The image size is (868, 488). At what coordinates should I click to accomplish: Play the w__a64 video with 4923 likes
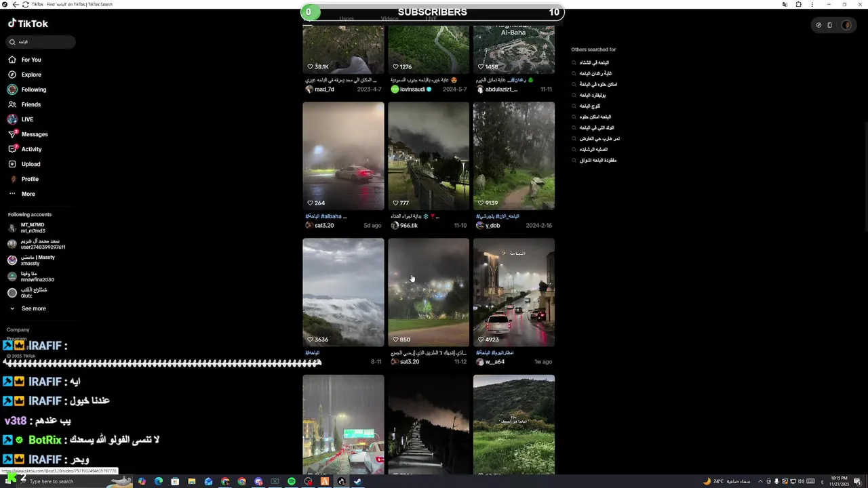point(514,292)
